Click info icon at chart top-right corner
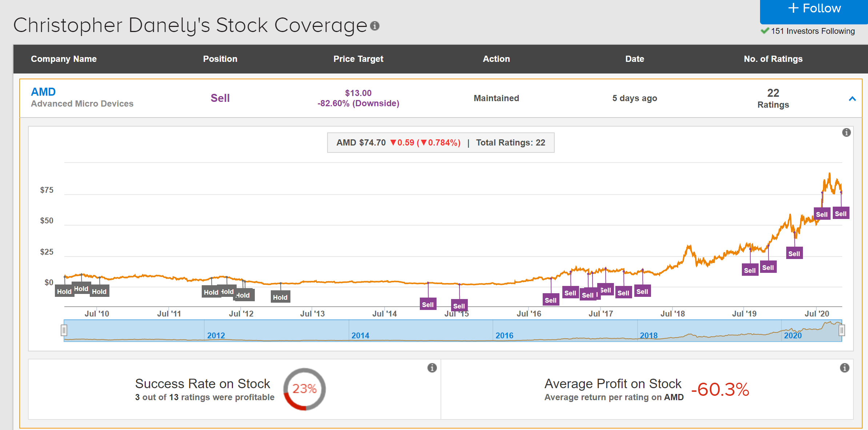Image resolution: width=868 pixels, height=430 pixels. 846,132
